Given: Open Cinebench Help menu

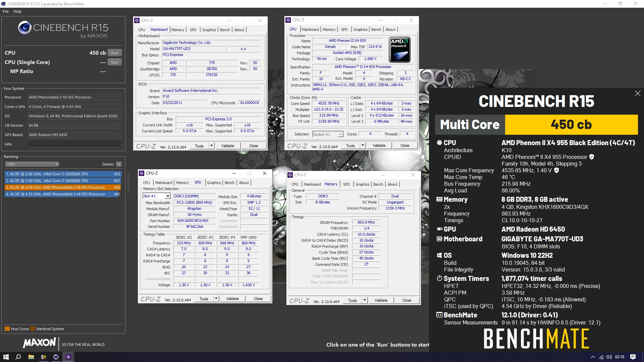Looking at the screenshot, I should click(x=17, y=11).
